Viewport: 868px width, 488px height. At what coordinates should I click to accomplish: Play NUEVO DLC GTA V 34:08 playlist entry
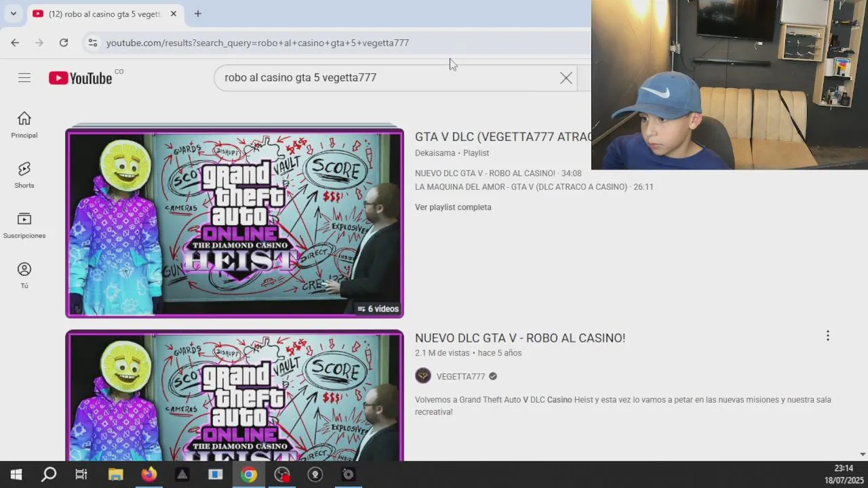[498, 174]
